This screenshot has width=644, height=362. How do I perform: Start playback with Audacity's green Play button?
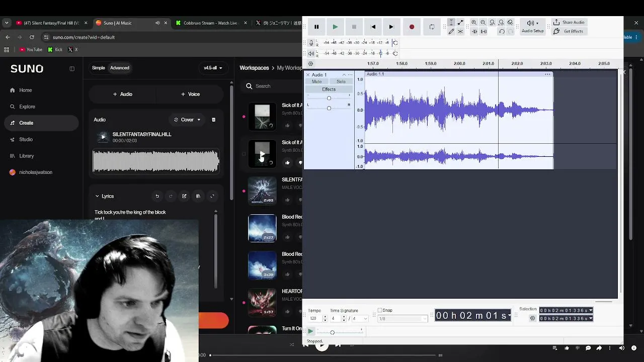click(x=335, y=27)
